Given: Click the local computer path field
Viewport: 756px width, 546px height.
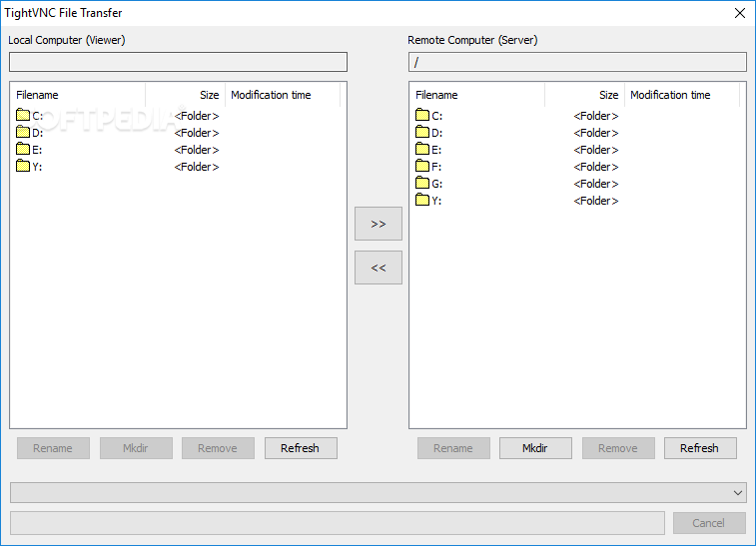Looking at the screenshot, I should coord(178,62).
